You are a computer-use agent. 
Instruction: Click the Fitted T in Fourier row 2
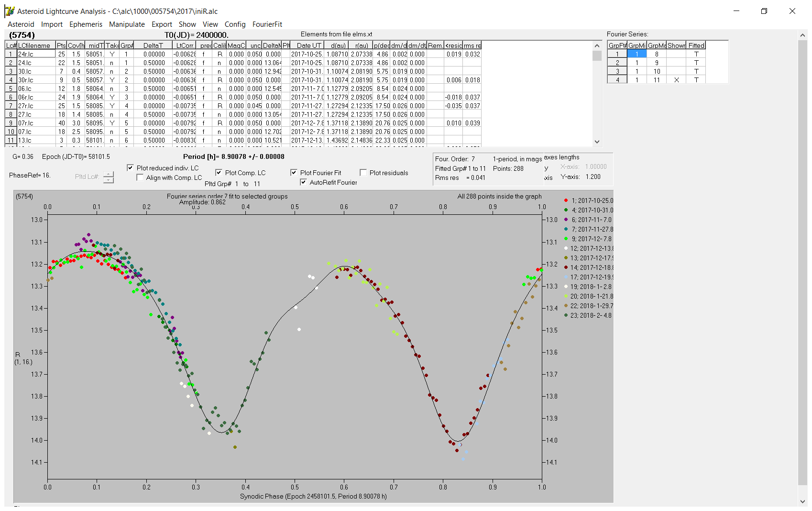[696, 63]
